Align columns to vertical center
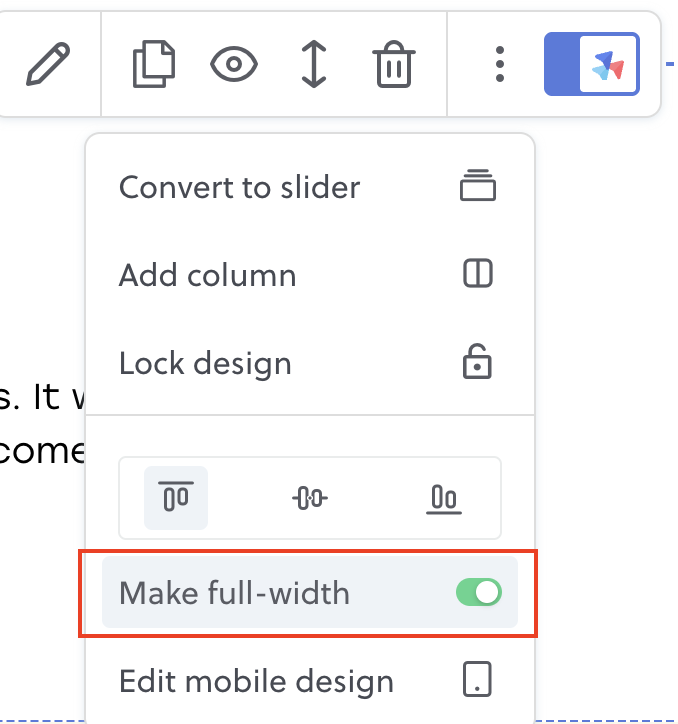Image resolution: width=678 pixels, height=724 pixels. point(309,498)
